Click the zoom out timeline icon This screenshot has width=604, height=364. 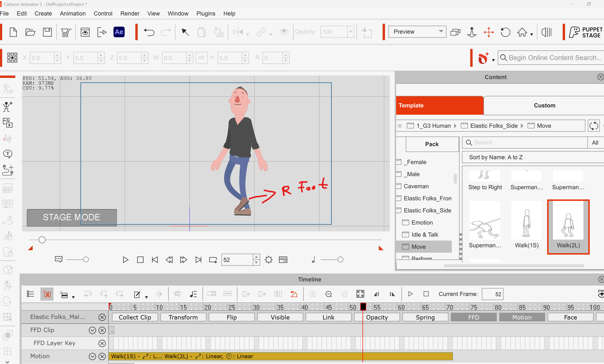328,294
